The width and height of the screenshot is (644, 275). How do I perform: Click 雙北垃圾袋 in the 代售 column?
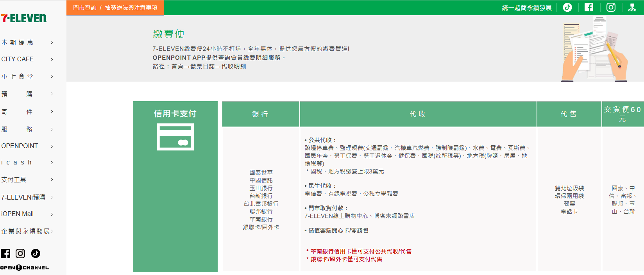point(569,188)
